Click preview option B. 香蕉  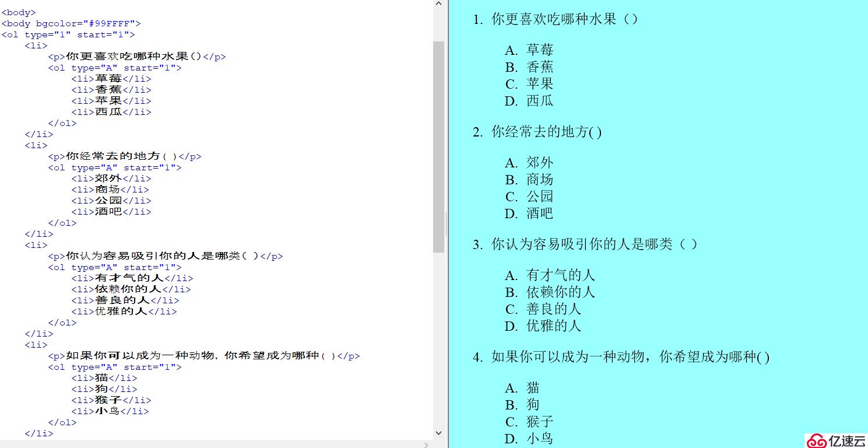(x=529, y=67)
